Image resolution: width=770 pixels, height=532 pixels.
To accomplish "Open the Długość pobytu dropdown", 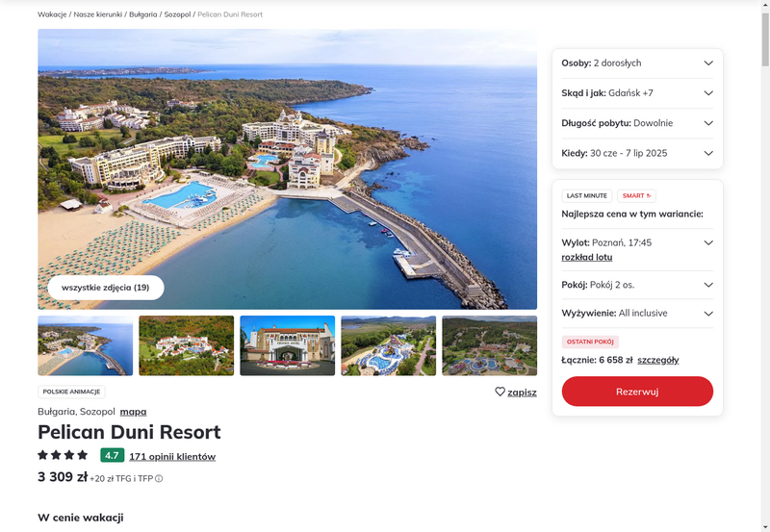I will (637, 123).
